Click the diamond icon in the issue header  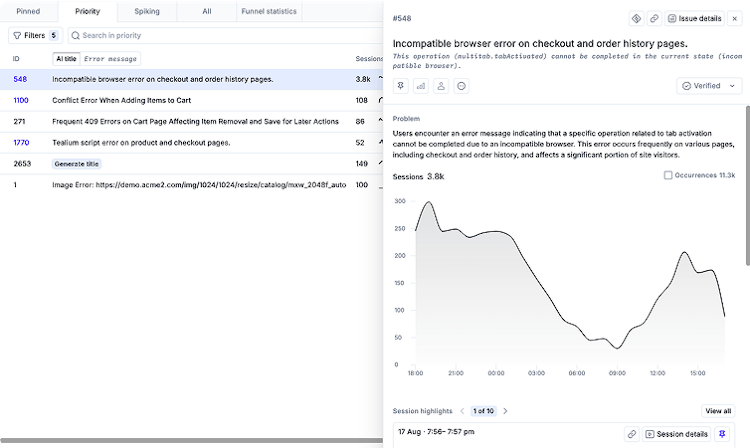[x=635, y=18]
